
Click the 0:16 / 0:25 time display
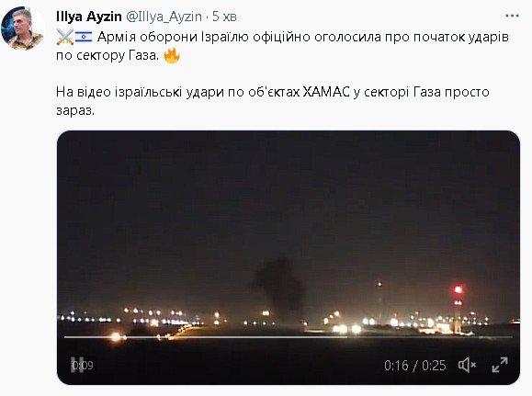tap(415, 366)
